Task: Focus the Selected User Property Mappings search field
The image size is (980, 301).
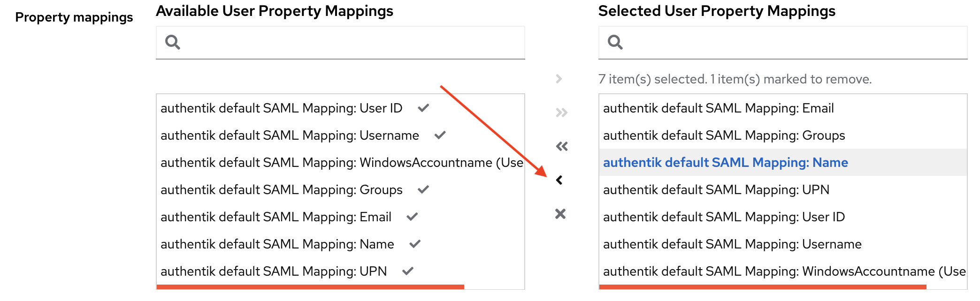Action: coord(783,43)
